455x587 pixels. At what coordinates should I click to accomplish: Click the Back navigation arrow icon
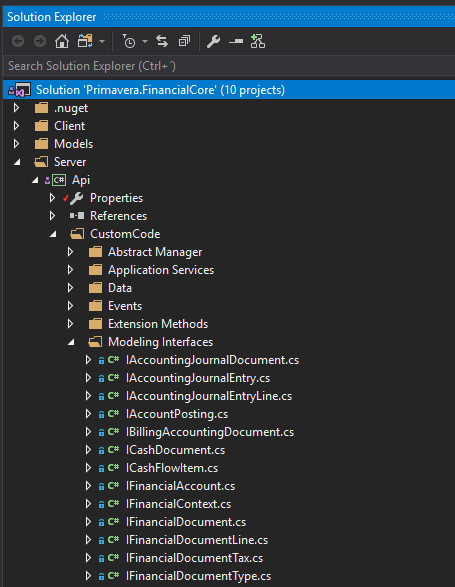point(18,41)
